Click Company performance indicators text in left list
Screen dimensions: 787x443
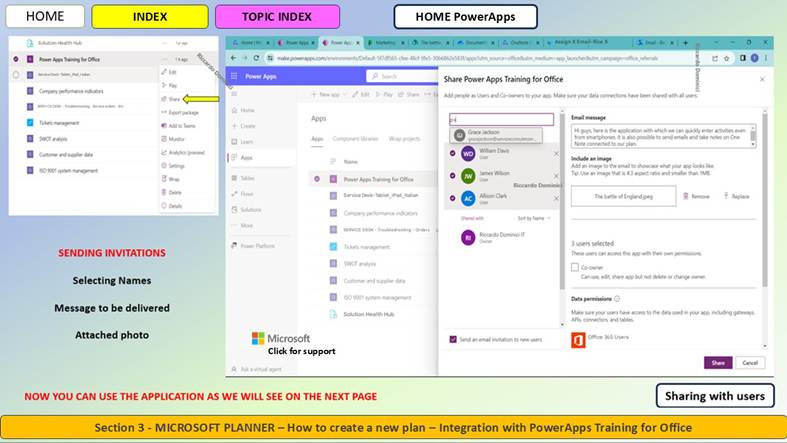(x=71, y=91)
